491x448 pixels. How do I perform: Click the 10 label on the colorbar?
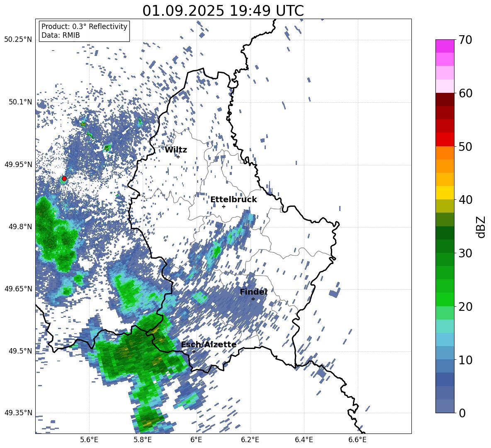tap(465, 360)
